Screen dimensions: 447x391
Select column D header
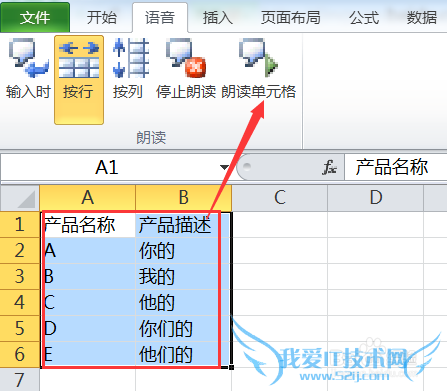pos(376,198)
